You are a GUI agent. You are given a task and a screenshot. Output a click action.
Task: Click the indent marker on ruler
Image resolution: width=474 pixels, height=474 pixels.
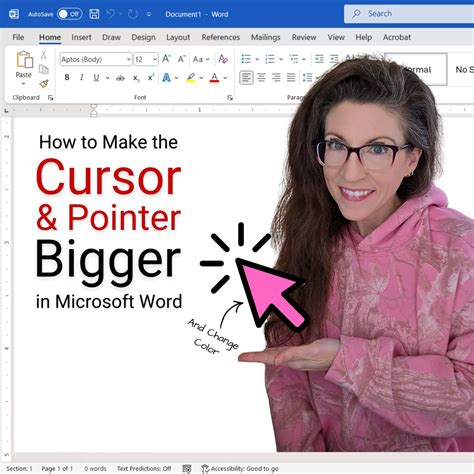click(94, 111)
